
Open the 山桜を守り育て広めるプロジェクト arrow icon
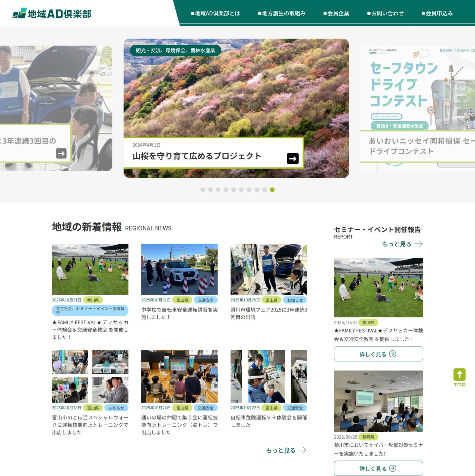293,158
